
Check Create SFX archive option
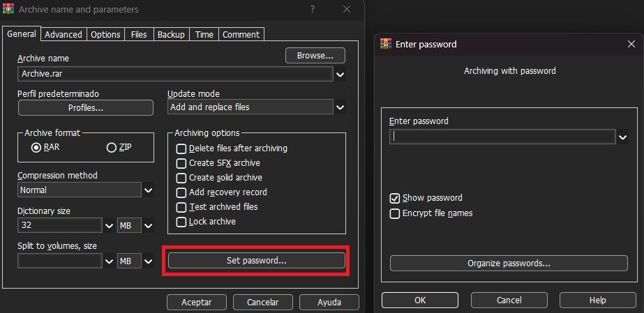(181, 163)
